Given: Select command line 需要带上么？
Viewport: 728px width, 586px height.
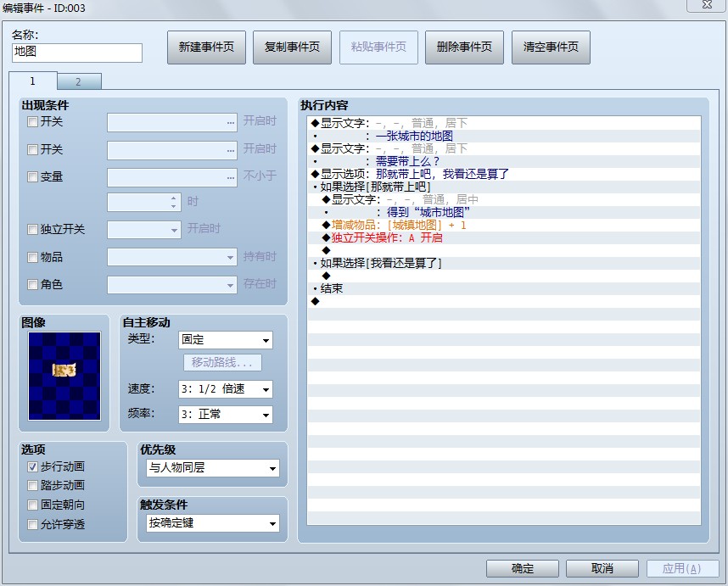Looking at the screenshot, I should pos(504,161).
